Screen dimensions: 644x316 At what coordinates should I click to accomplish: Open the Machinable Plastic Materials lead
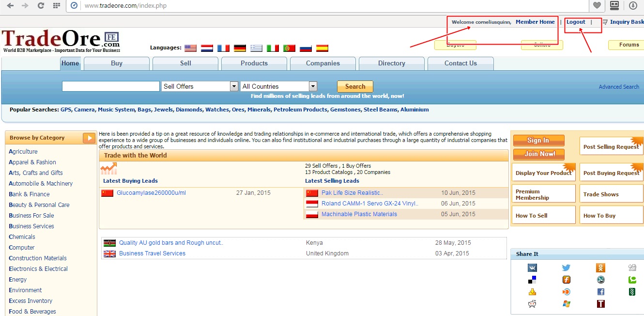click(359, 214)
